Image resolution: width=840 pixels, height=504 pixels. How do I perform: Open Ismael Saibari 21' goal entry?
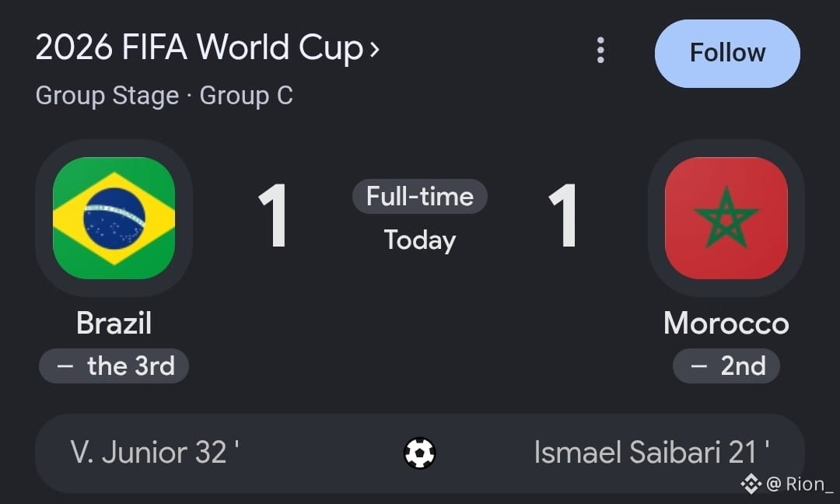pos(652,452)
